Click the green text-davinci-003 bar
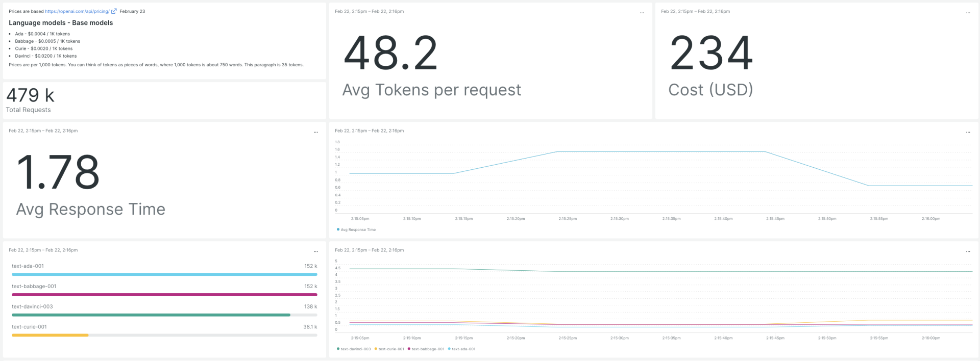The height and width of the screenshot is (361, 980). (151, 315)
